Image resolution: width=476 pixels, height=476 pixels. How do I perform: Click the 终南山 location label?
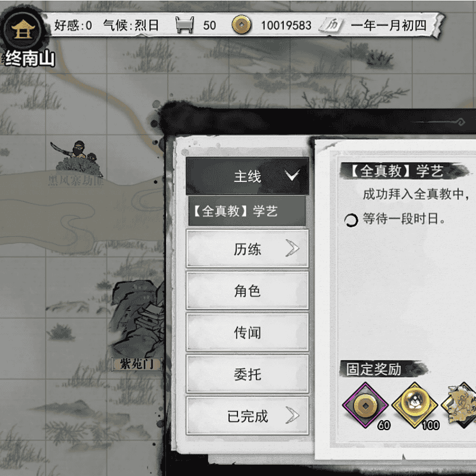(x=29, y=58)
